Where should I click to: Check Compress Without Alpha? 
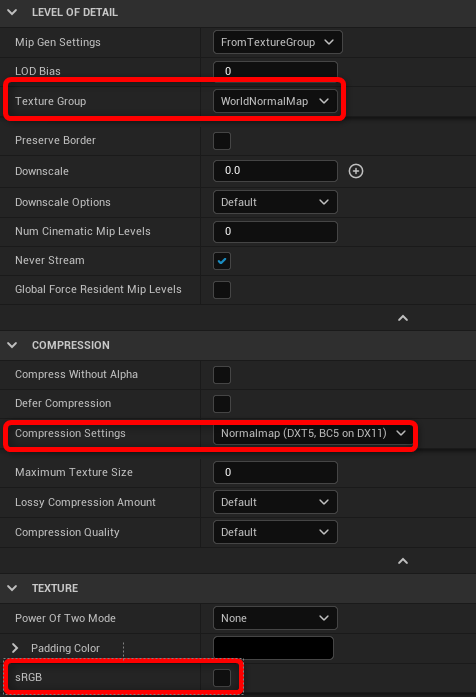[222, 375]
